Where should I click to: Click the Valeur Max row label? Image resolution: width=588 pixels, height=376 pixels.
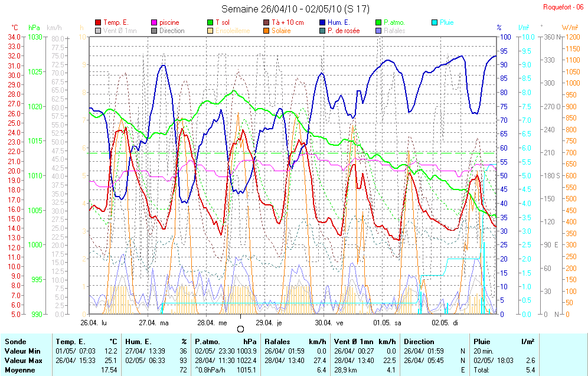pyautogui.click(x=23, y=361)
